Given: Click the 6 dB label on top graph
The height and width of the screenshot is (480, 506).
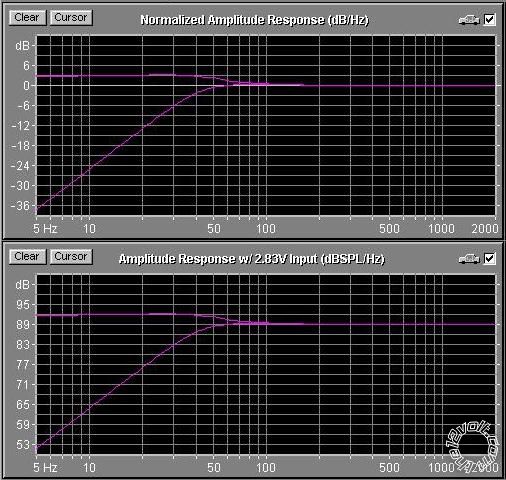Looking at the screenshot, I should point(26,66).
